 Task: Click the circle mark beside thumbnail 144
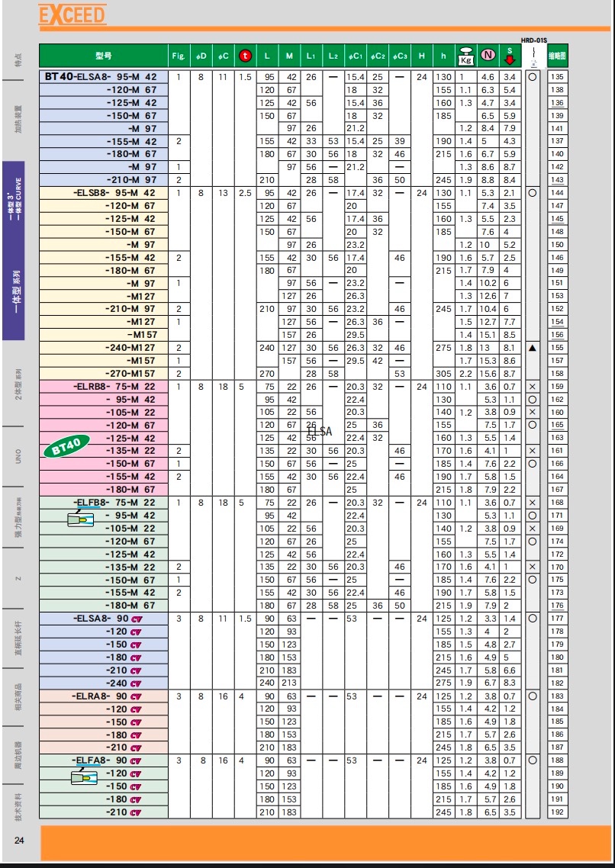coord(532,193)
